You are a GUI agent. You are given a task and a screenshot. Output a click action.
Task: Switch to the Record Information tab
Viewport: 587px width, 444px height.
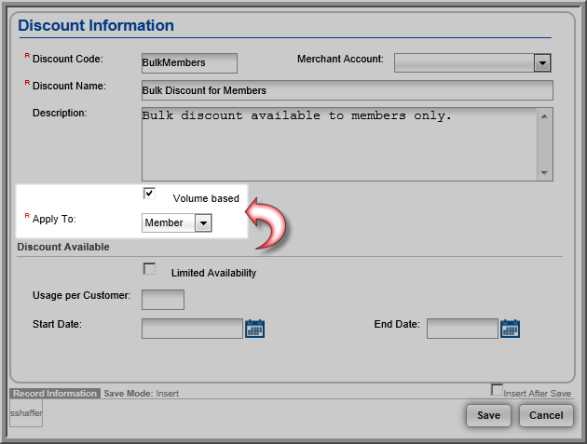(x=55, y=393)
